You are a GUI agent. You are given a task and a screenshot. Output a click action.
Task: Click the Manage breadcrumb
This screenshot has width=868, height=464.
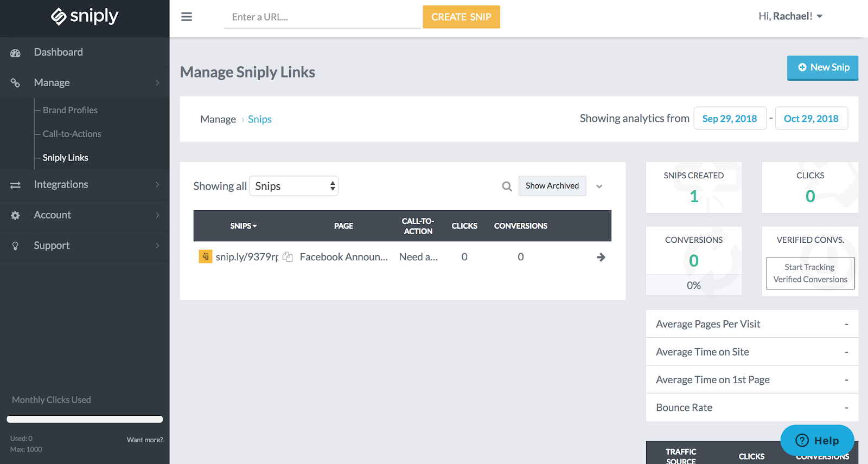(x=218, y=119)
